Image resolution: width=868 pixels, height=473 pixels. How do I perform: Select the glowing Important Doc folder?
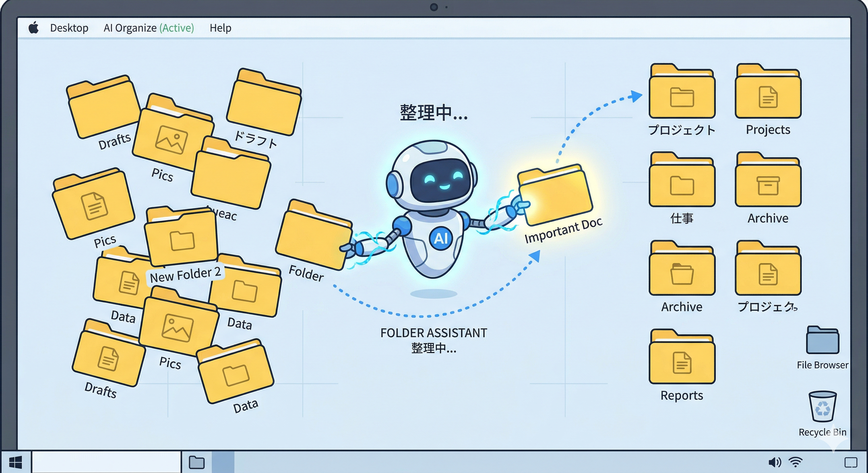click(555, 196)
